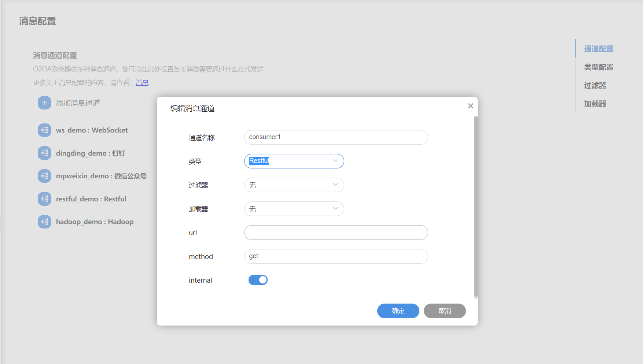643x364 pixels.
Task: Click the 消息配置 page heading
Action: pyautogui.click(x=37, y=21)
